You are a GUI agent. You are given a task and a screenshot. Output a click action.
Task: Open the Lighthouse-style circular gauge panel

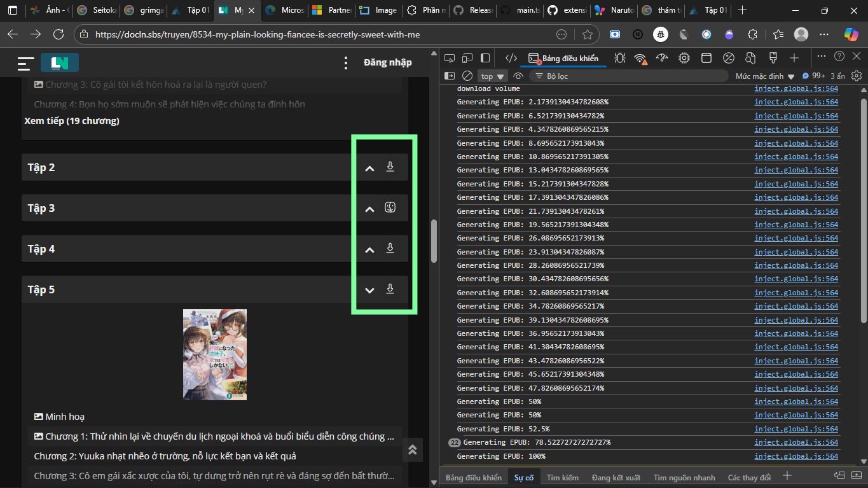click(x=729, y=59)
